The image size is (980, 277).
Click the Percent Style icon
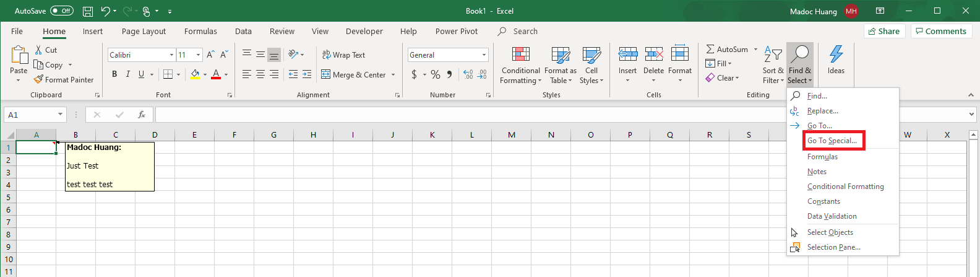pyautogui.click(x=436, y=75)
